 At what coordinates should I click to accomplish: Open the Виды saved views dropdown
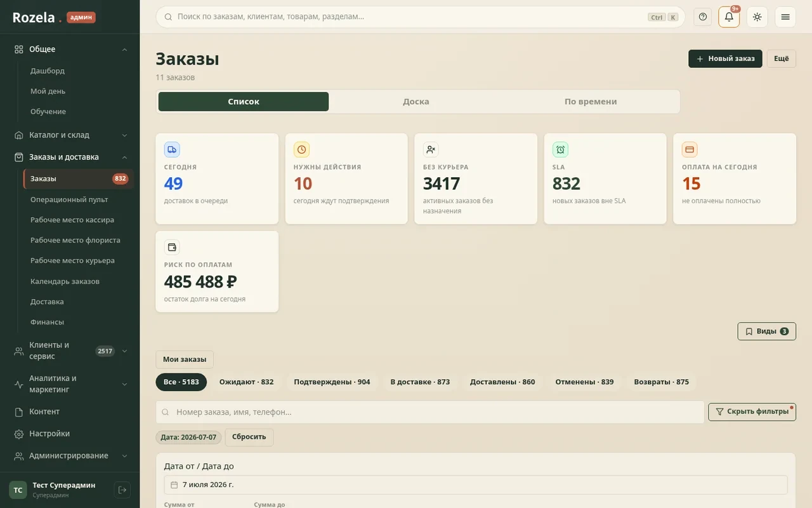(x=766, y=331)
